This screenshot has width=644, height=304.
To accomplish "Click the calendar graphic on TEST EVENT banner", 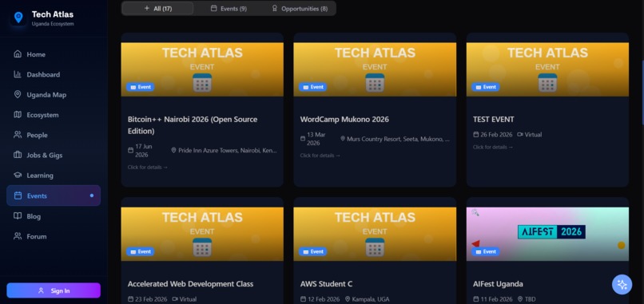I will (x=547, y=82).
